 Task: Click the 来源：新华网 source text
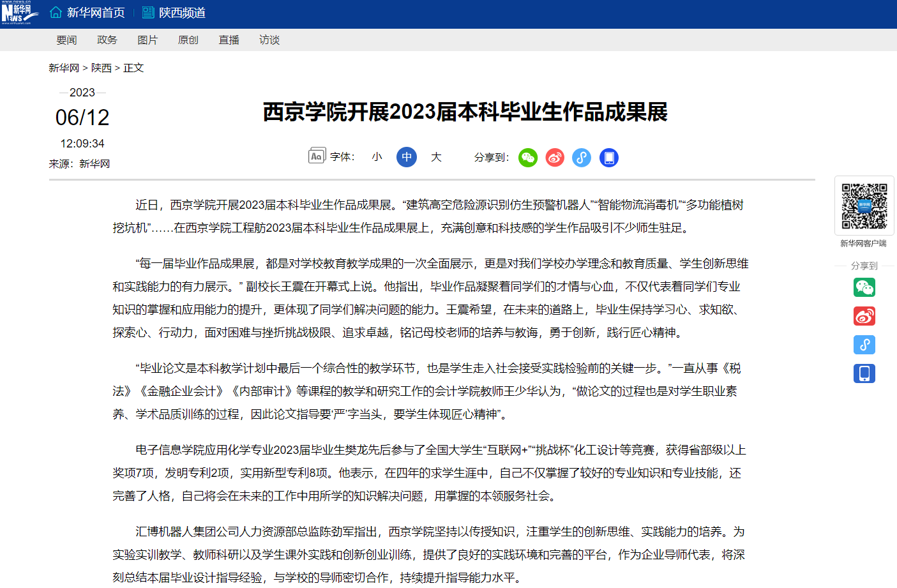(x=79, y=164)
